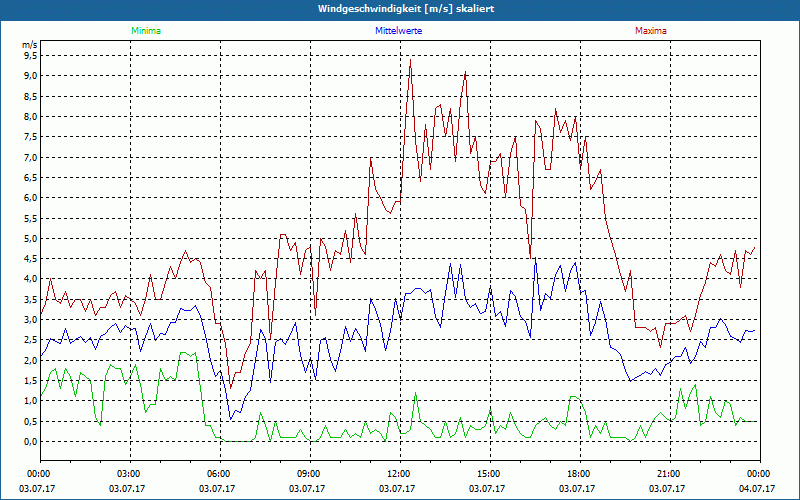Click the '5,0' y-axis value

coord(31,238)
